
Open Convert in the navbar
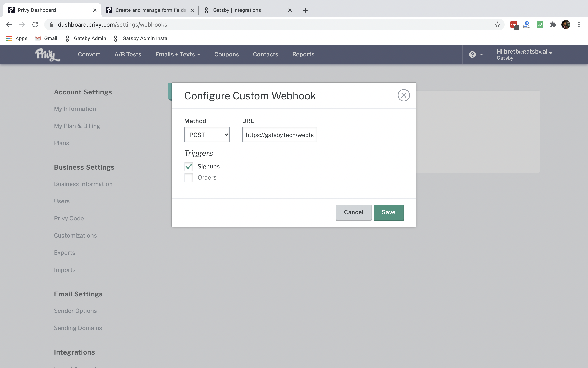89,55
